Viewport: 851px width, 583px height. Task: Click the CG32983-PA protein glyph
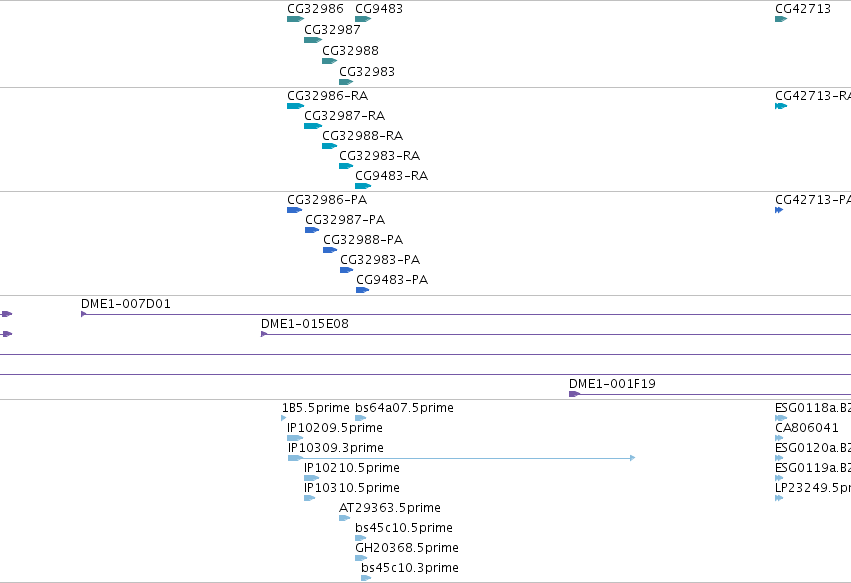[x=346, y=270]
